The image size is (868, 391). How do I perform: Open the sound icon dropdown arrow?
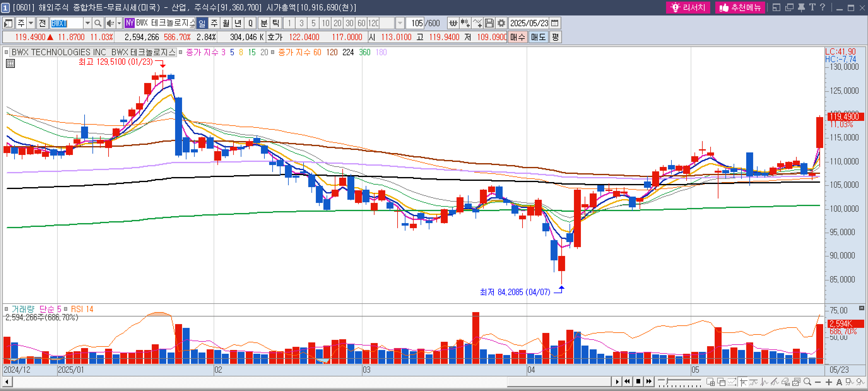tap(119, 23)
